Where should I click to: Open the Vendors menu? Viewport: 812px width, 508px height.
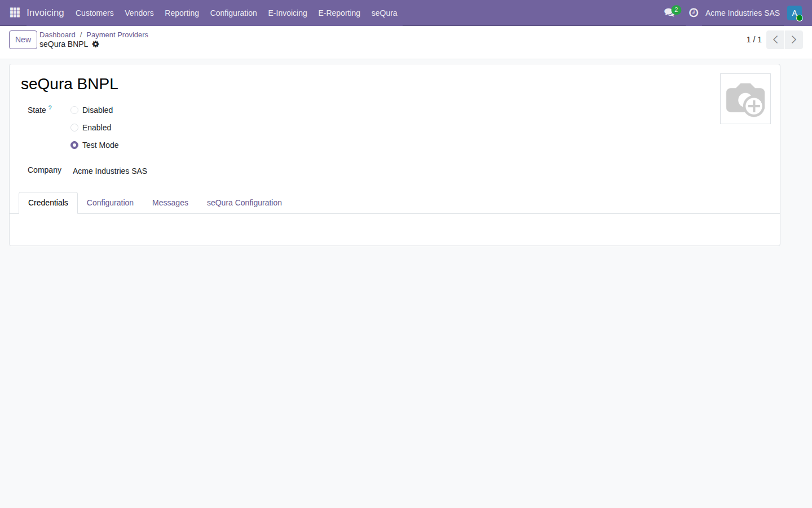(139, 13)
